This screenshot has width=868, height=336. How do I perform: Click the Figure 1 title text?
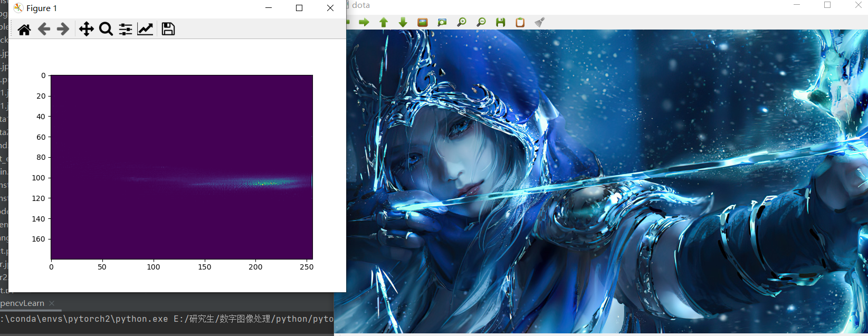pos(42,8)
